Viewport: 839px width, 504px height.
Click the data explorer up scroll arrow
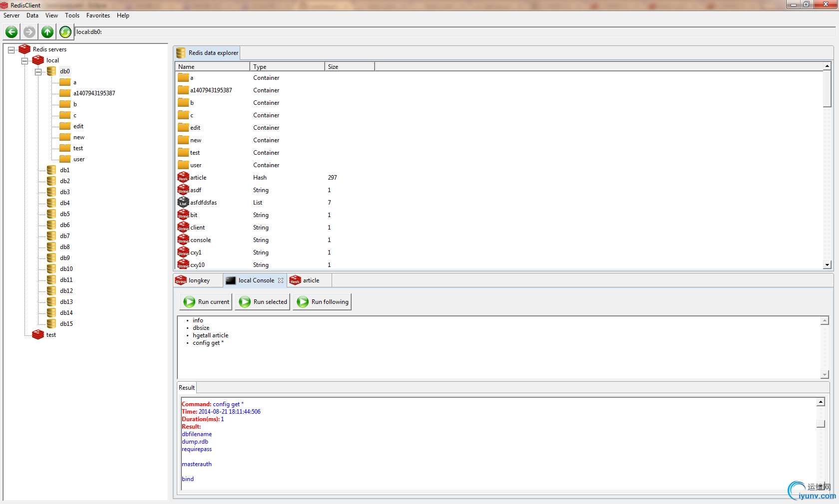828,66
